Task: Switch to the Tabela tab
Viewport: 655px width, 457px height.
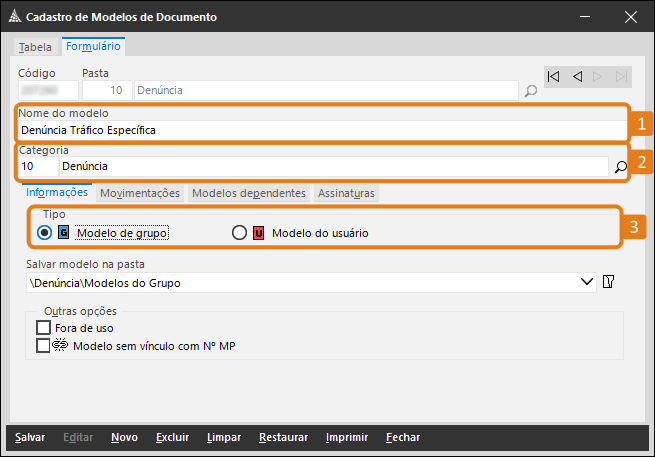Action: 35,47
